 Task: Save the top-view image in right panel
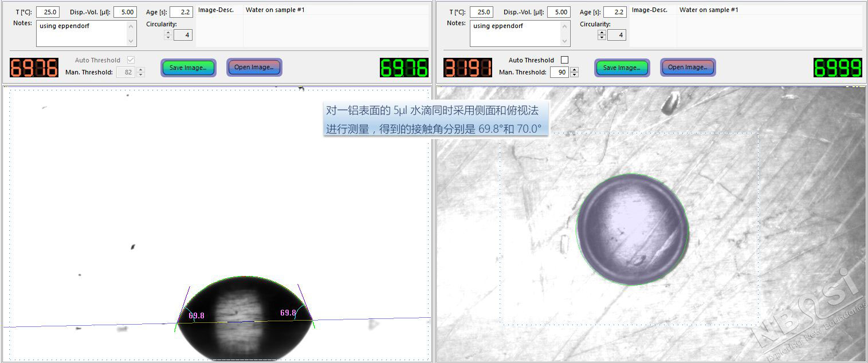coord(622,68)
